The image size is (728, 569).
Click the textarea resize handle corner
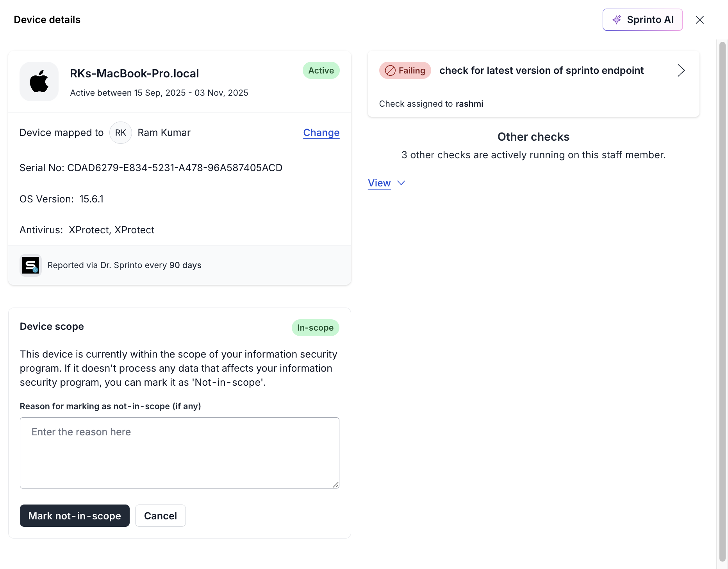click(336, 485)
